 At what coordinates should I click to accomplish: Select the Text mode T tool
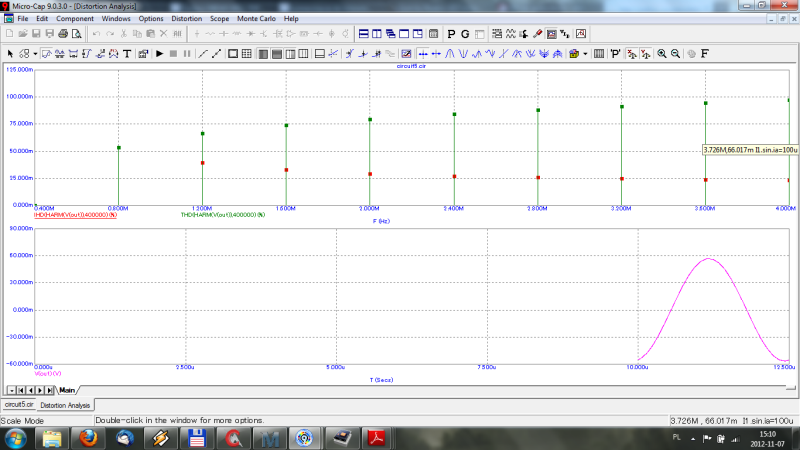coord(127,54)
